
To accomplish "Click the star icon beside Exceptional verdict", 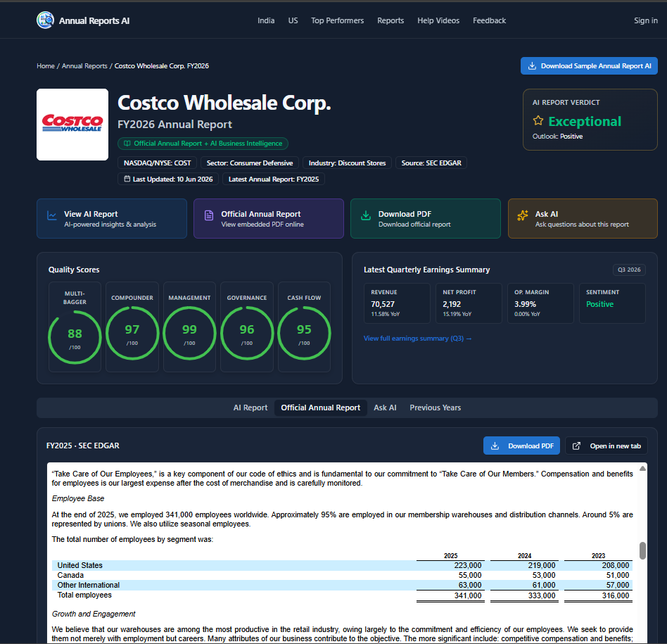I will (538, 121).
